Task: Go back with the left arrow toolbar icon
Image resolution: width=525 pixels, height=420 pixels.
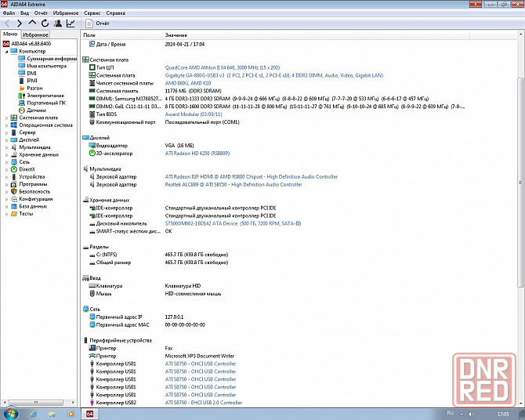Action: click(7, 23)
